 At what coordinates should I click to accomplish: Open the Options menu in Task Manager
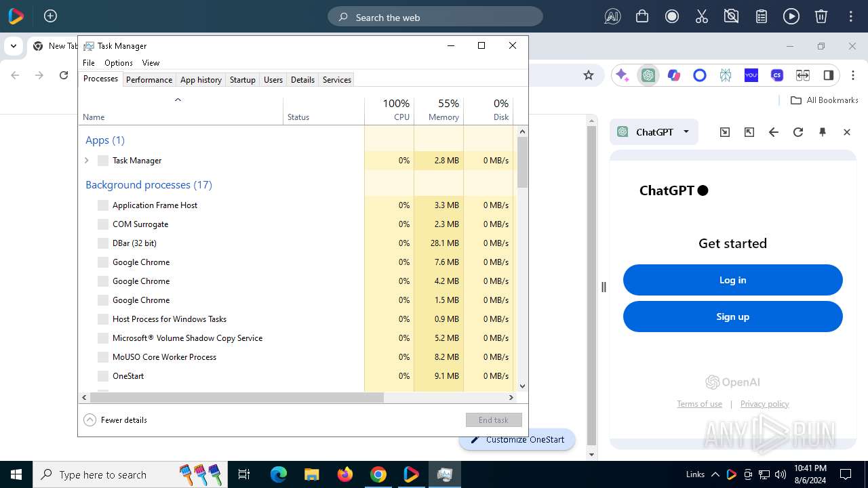pyautogui.click(x=119, y=63)
